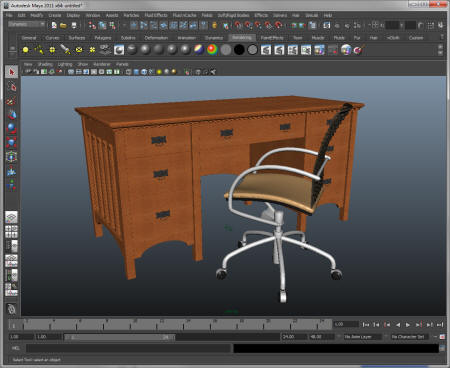
Task: Click into the MEL command line field
Action: pyautogui.click(x=128, y=348)
